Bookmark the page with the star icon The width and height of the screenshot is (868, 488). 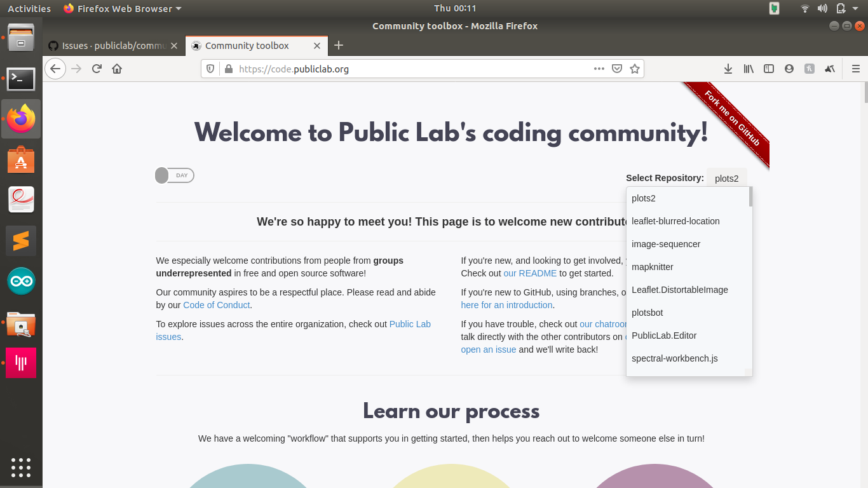[635, 69]
